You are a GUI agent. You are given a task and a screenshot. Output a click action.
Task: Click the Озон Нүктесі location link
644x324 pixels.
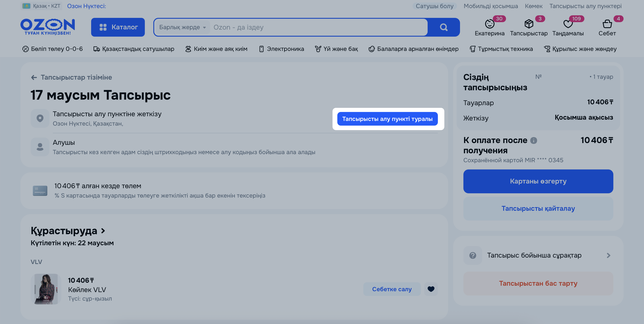(x=86, y=6)
